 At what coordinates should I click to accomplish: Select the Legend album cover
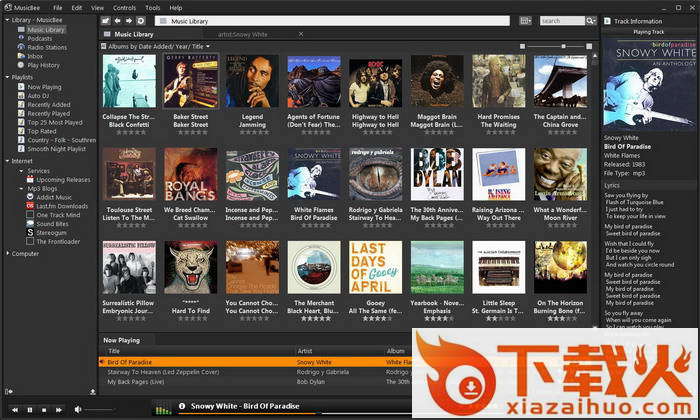(252, 81)
